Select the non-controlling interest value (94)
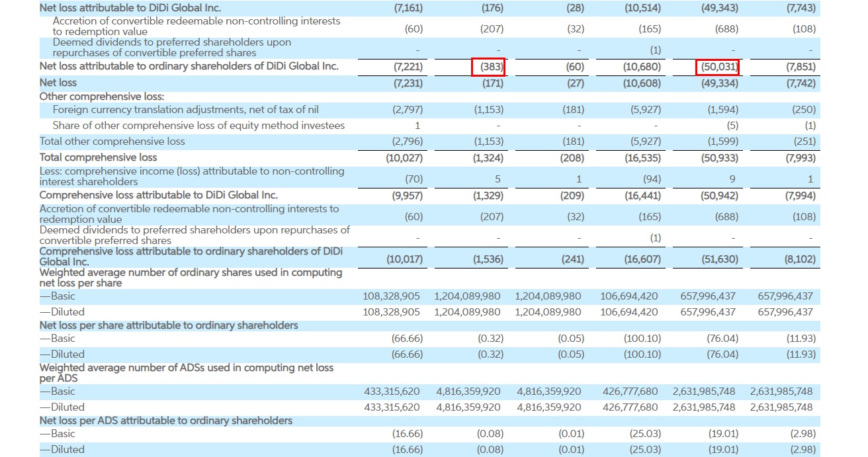The width and height of the screenshot is (868, 457). pos(652,179)
